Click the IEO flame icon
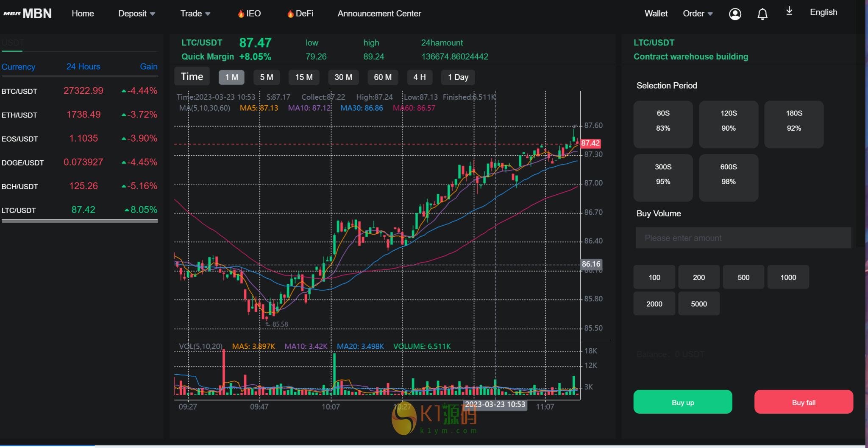 pos(241,14)
